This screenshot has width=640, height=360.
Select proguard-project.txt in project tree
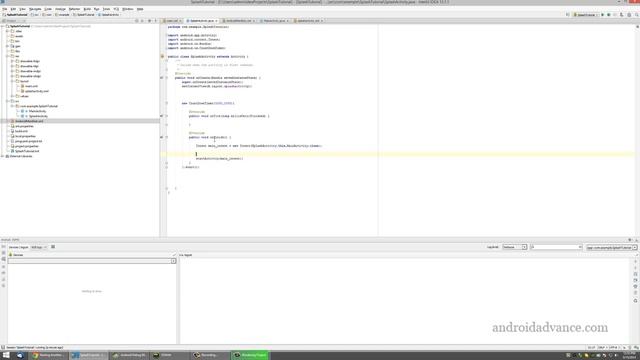pyautogui.click(x=28, y=141)
